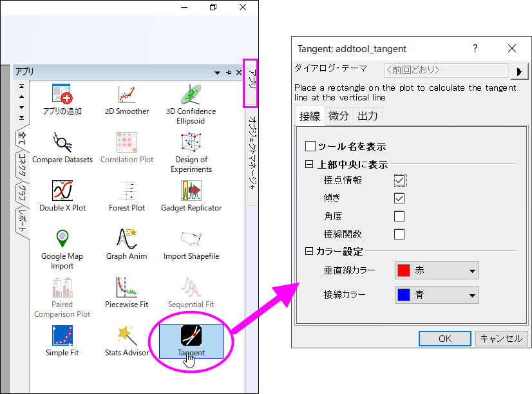Uncheck the 接点情報 checkbox
Screen dimensions: 532x394
[399, 180]
